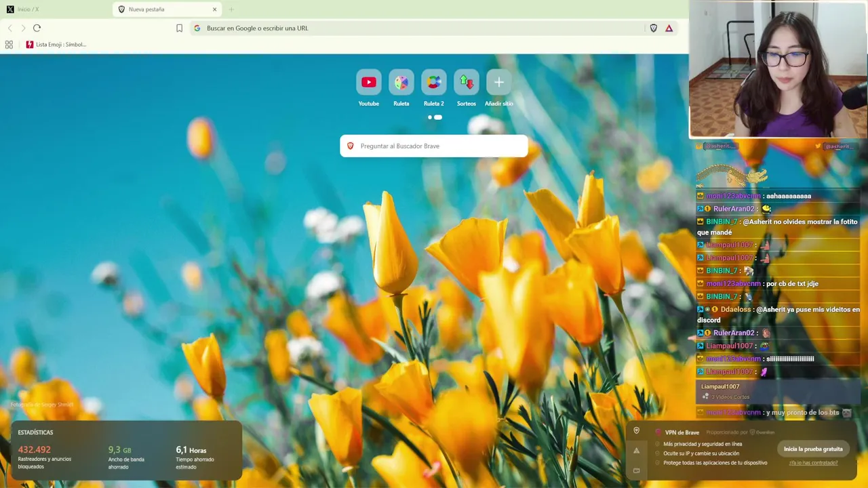Open a new tab with the plus button

pos(231,9)
